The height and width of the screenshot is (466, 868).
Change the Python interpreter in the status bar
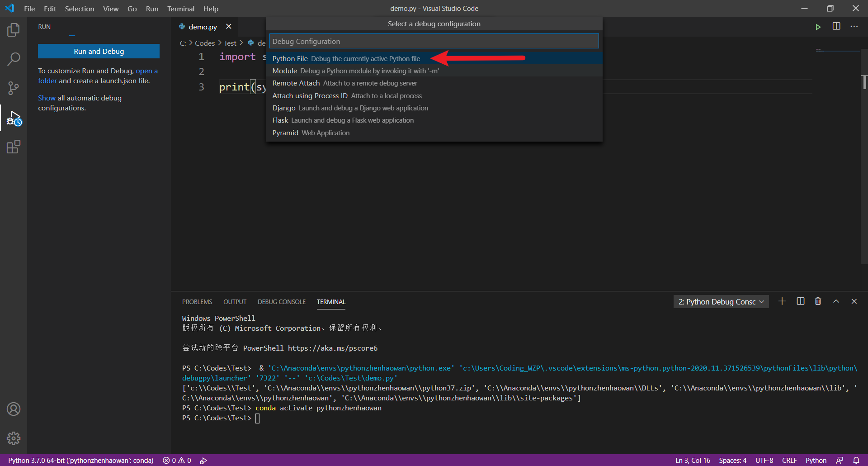(x=80, y=460)
